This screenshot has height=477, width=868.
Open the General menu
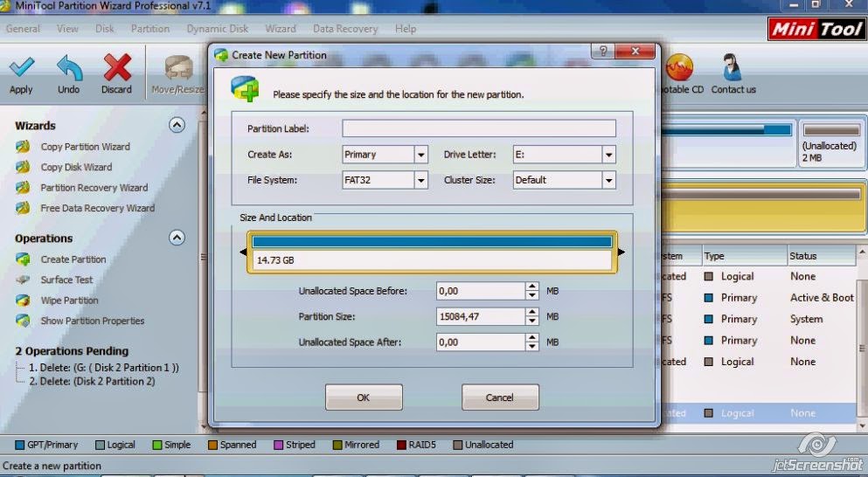tap(23, 29)
